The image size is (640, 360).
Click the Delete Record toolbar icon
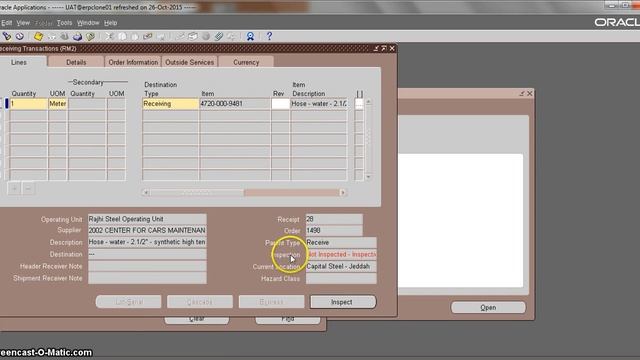161,36
